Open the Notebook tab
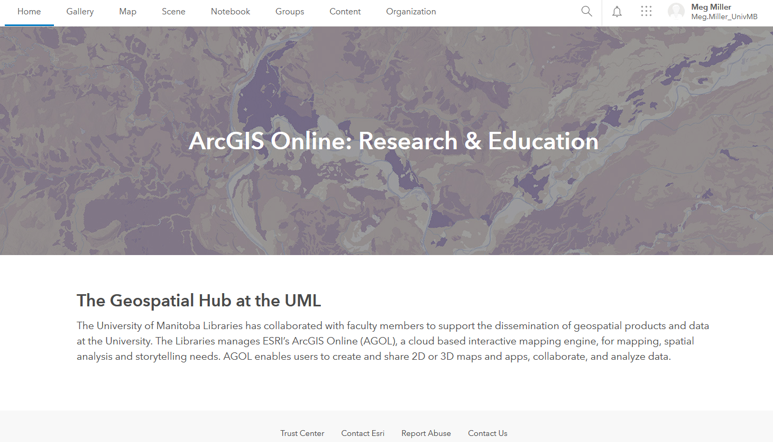775x442 pixels. coord(230,12)
